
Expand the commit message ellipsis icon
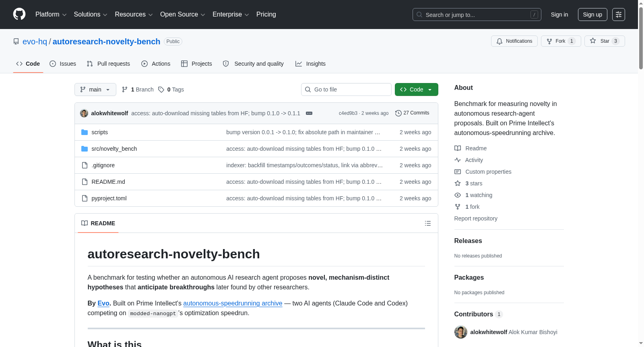coord(309,113)
